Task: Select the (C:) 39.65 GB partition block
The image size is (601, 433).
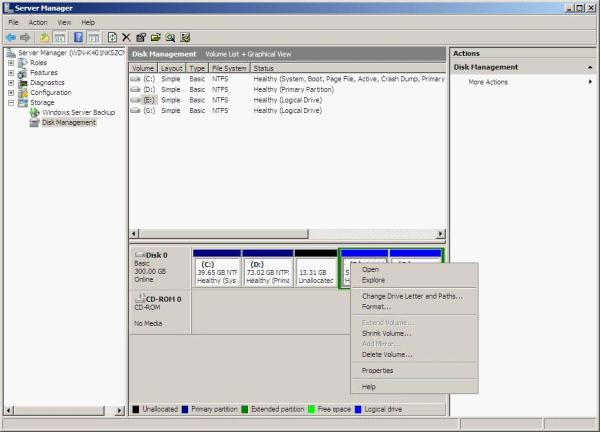Action: [217, 268]
